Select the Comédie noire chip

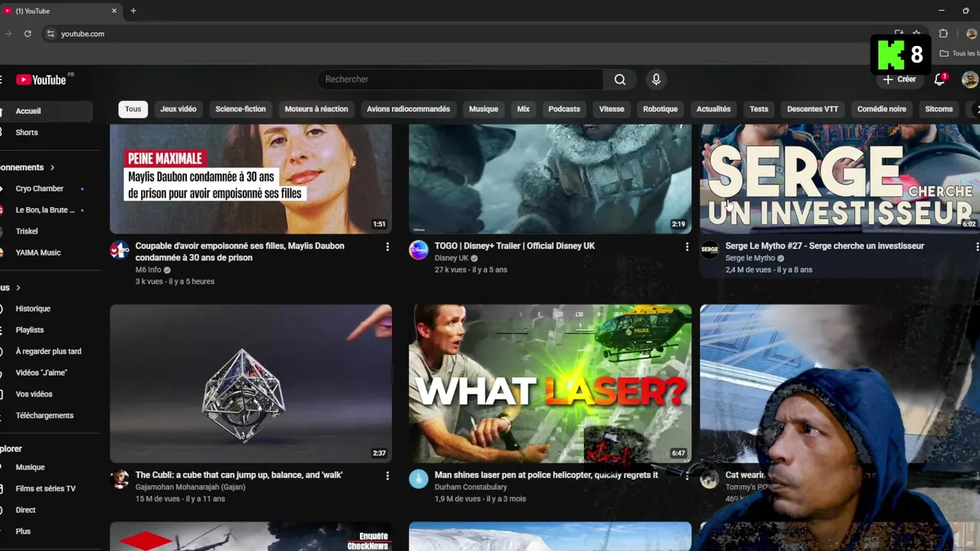coord(881,109)
